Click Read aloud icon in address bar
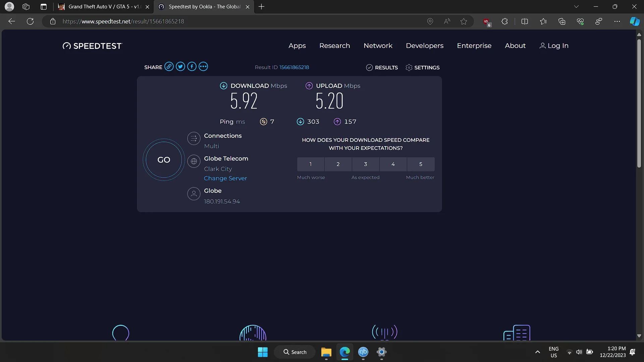The image size is (644, 362). (447, 21)
